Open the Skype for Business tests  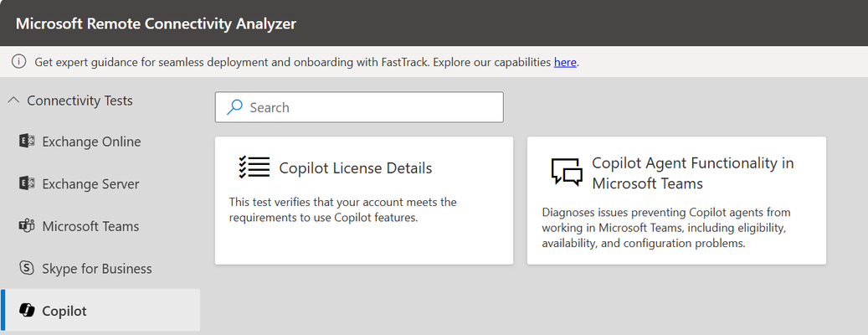coord(100,268)
